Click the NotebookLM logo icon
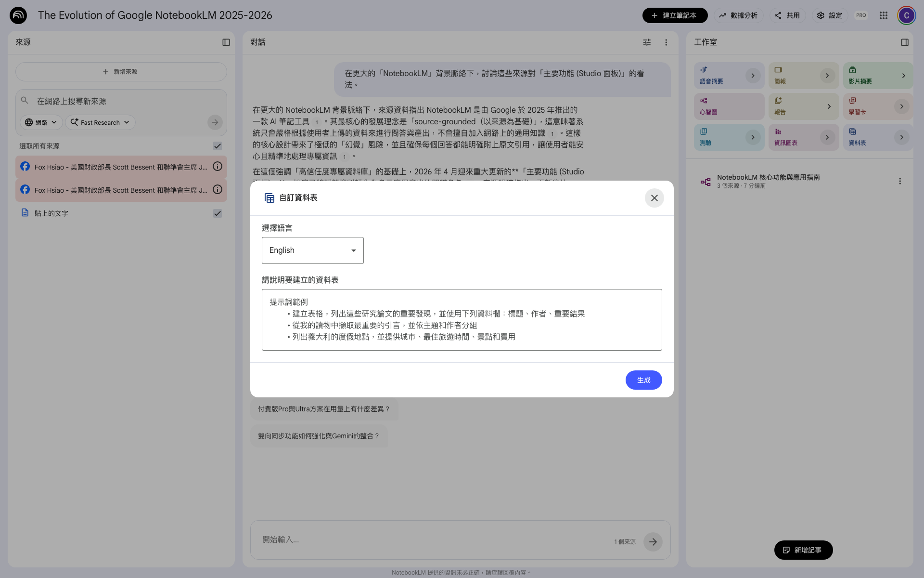This screenshot has width=924, height=578. tap(18, 15)
